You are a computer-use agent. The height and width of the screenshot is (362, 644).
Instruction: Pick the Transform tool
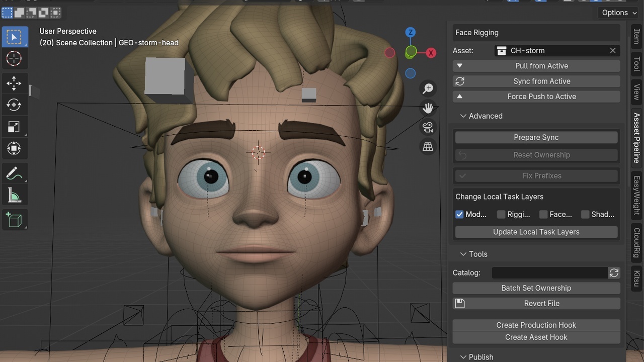point(14,148)
